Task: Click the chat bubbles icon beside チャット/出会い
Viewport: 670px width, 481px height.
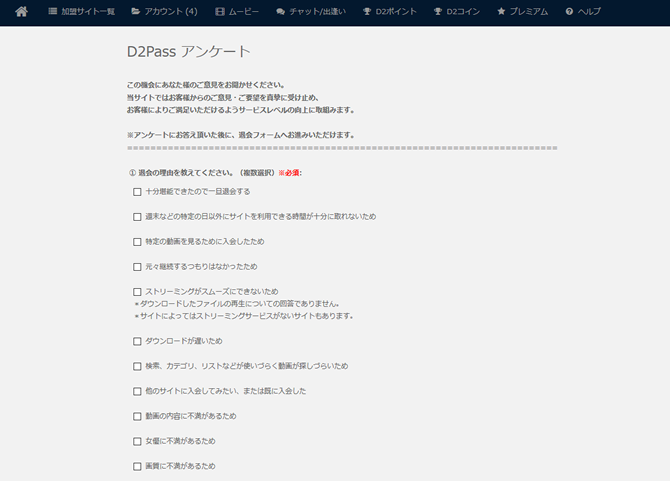Action: (x=280, y=12)
